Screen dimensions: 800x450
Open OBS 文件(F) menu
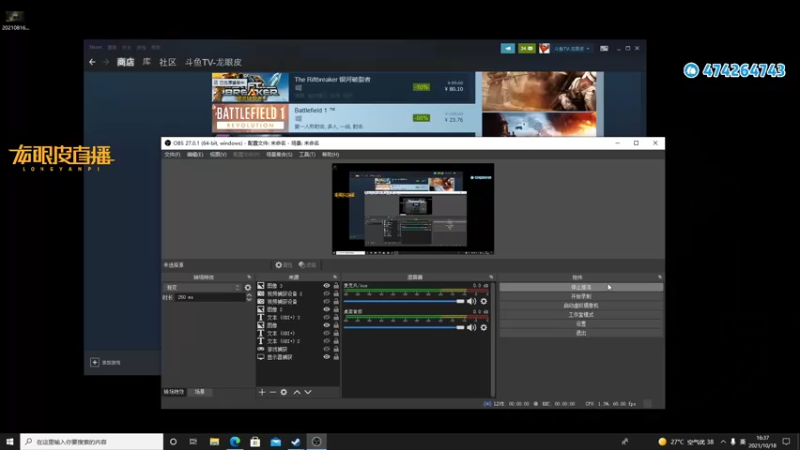click(172, 154)
